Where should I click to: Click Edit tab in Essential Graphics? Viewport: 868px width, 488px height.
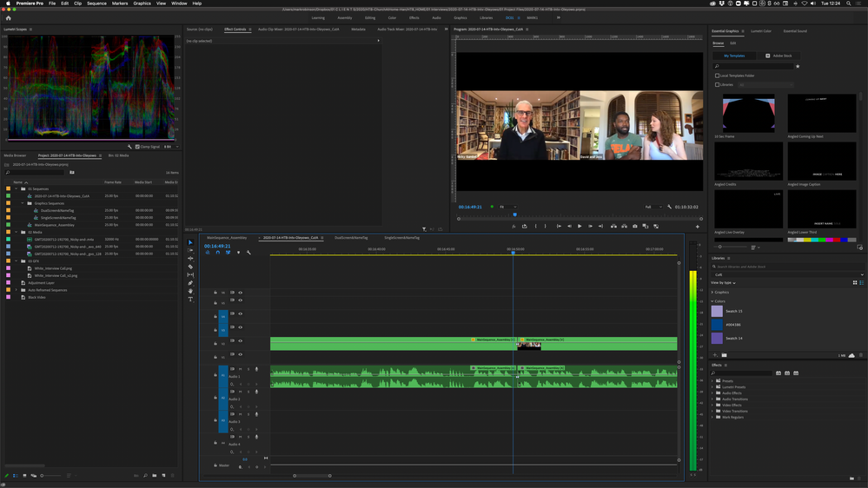tap(733, 43)
